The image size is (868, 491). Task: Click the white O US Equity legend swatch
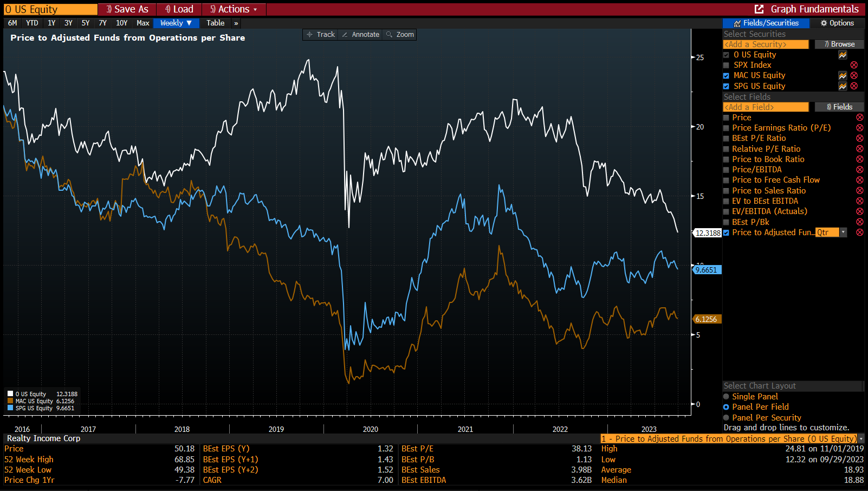[10, 394]
